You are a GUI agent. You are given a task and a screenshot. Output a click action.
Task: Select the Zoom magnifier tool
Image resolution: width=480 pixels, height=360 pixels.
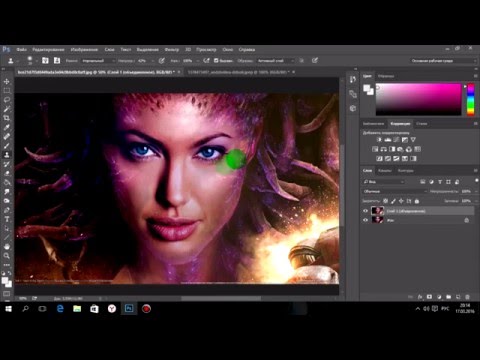coord(7,256)
